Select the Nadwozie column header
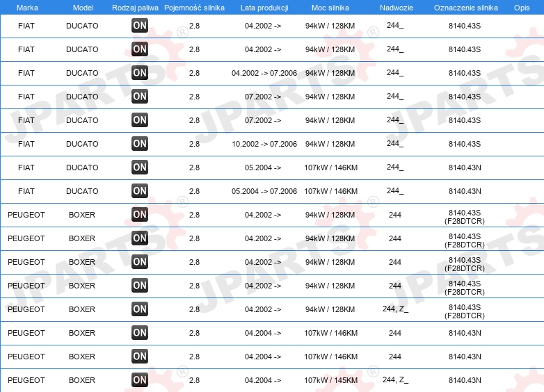This screenshot has height=392, width=544. tap(397, 8)
